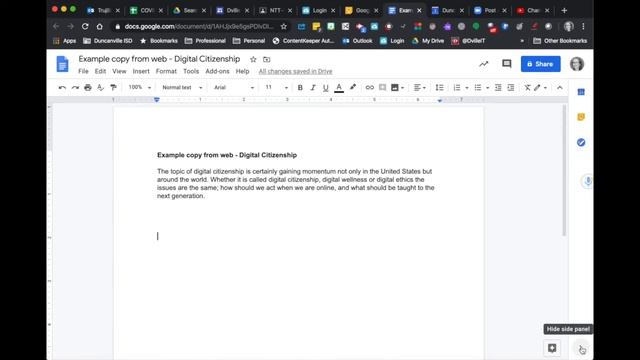Screen dimensions: 640x360
Task: Open the Google account avatar menu
Action: click(x=577, y=64)
